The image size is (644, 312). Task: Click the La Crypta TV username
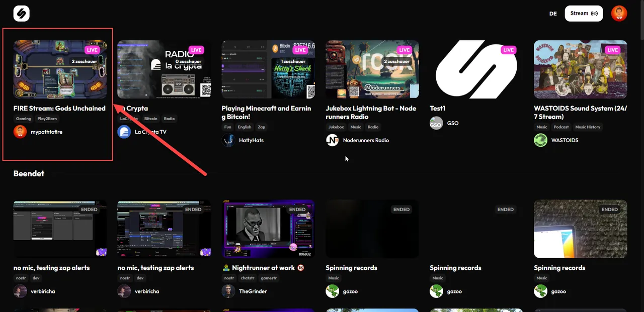point(151,132)
